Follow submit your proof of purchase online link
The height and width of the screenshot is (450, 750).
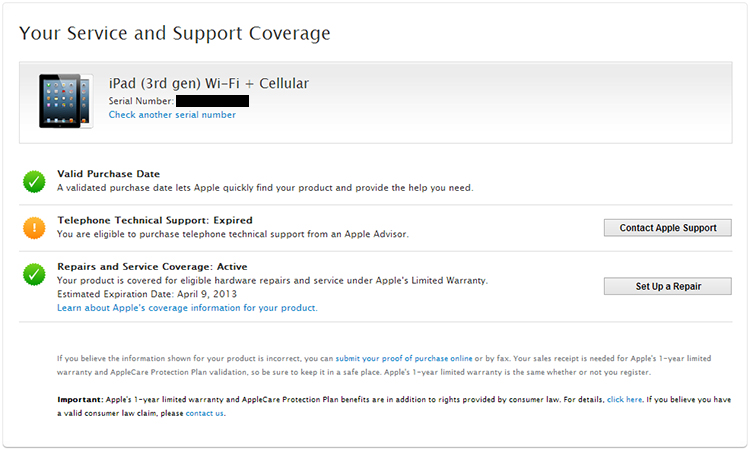click(404, 358)
